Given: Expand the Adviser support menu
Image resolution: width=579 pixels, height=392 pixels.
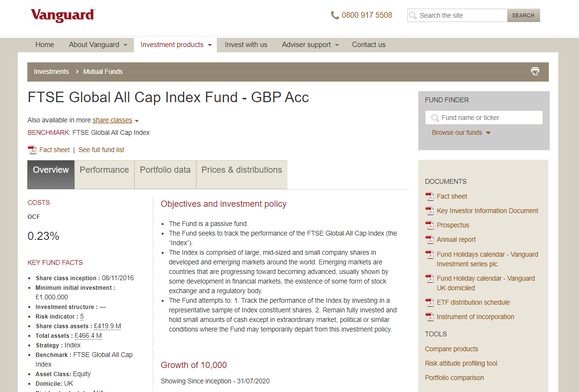Looking at the screenshot, I should 337,45.
